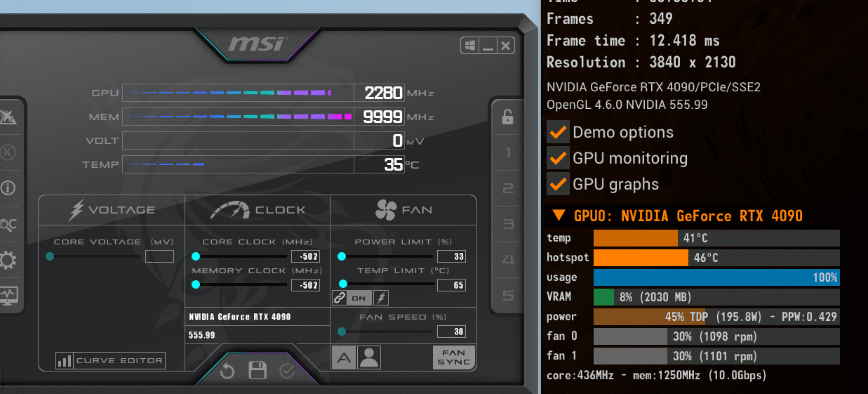Select profile slot 5
The image size is (868, 394).
[508, 296]
